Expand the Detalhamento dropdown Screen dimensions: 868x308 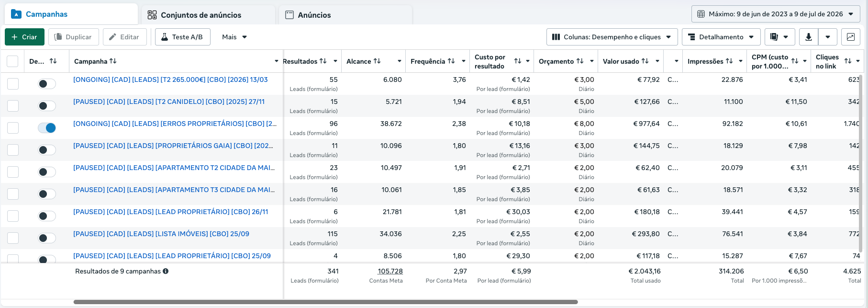tap(721, 37)
